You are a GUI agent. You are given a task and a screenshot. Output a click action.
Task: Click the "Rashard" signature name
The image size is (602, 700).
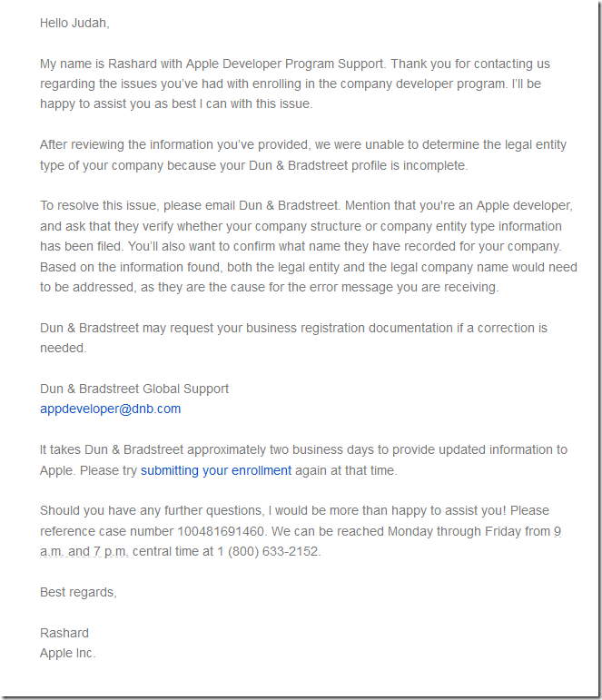click(x=64, y=633)
